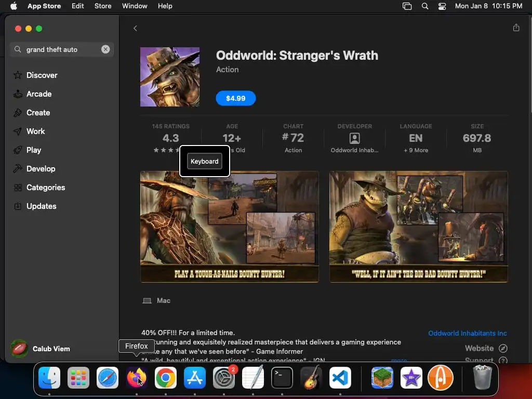Open the App Store menu
This screenshot has width=532, height=399.
click(x=44, y=6)
